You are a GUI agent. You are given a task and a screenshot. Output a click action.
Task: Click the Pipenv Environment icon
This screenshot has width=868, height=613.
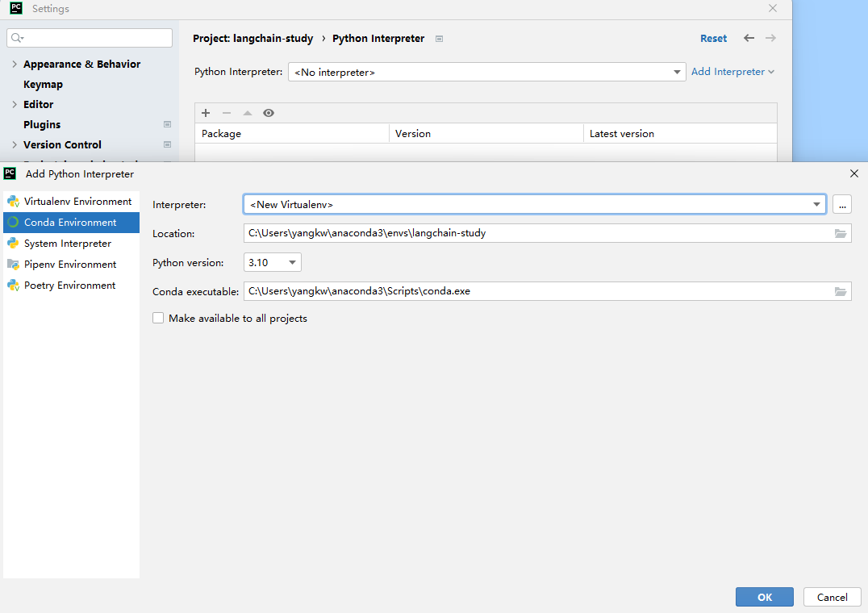(13, 265)
